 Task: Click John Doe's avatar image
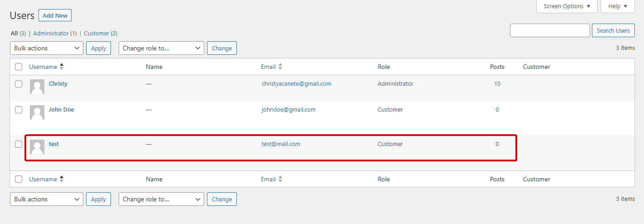(x=37, y=112)
